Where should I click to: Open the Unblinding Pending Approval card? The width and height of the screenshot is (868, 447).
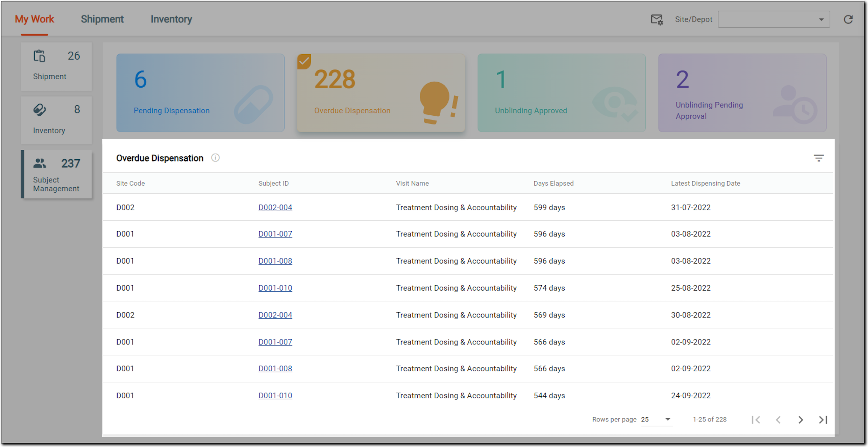click(x=742, y=93)
